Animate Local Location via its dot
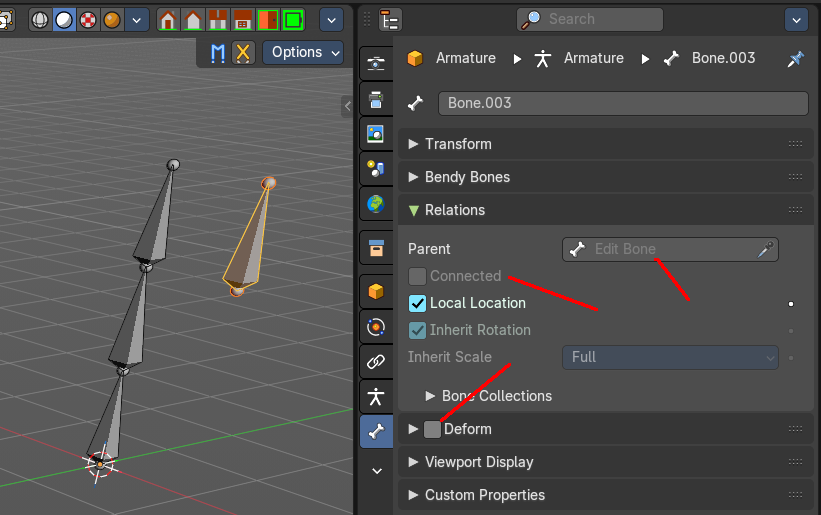Viewport: 821px width, 515px height. [x=791, y=304]
